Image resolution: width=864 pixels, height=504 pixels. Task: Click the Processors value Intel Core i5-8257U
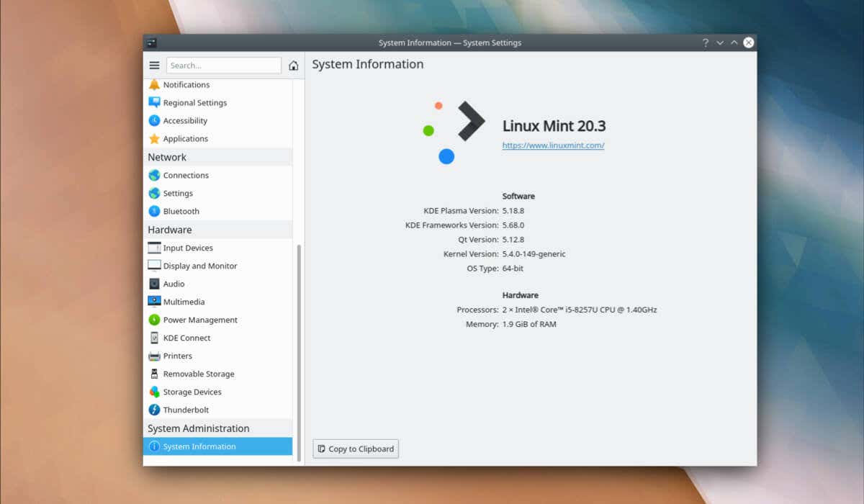coord(580,310)
